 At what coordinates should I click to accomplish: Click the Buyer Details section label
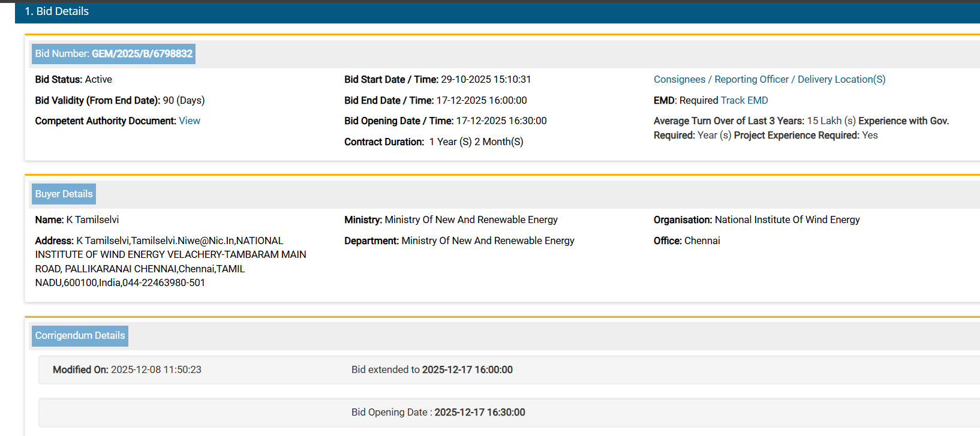pos(64,194)
